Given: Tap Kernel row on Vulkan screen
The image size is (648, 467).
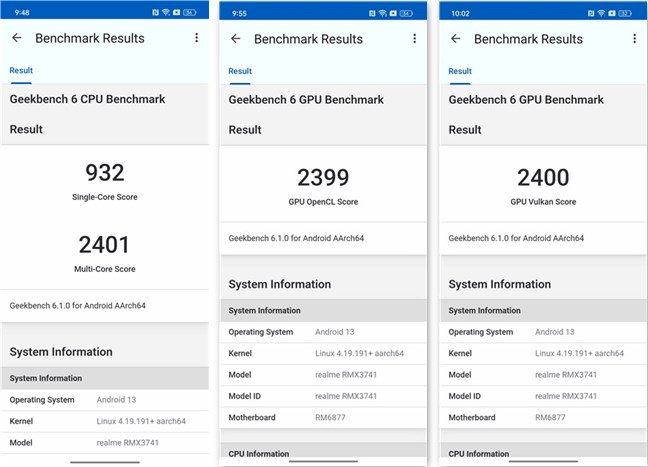Looking at the screenshot, I should (543, 353).
